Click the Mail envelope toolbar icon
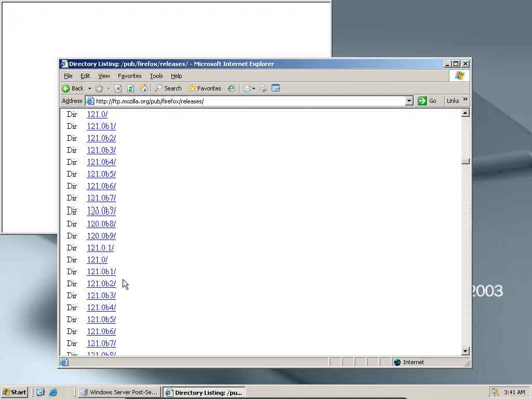This screenshot has width=532, height=399. click(x=247, y=88)
